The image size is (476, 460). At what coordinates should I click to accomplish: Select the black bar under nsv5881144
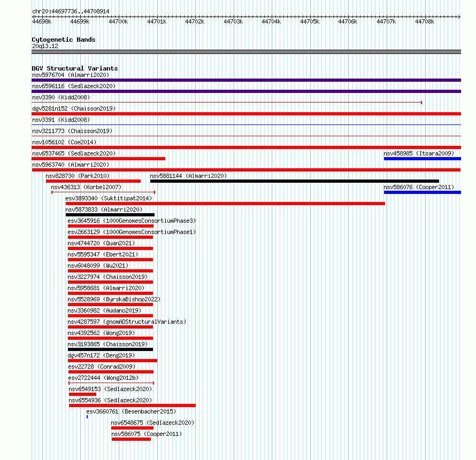(x=295, y=181)
